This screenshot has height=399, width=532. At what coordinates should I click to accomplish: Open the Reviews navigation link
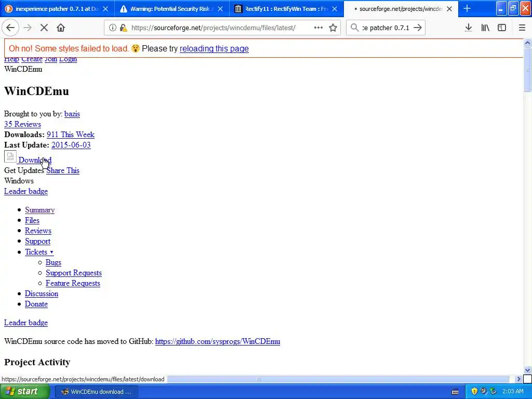pos(38,231)
